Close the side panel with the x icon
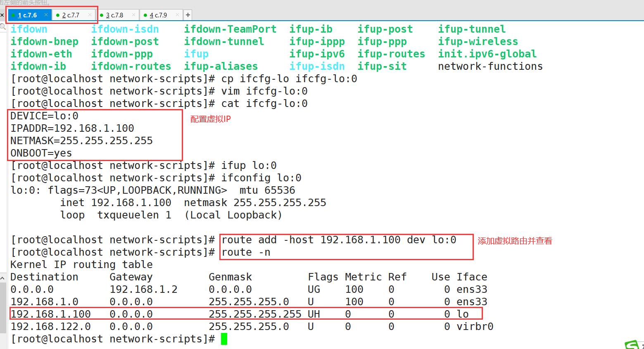 (x=1, y=15)
